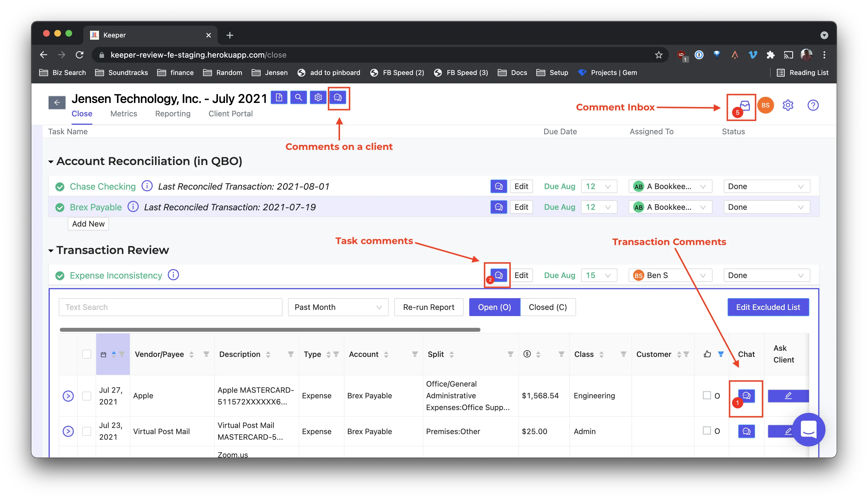Open chat for the Virtual Post Mail transaction

(746, 431)
